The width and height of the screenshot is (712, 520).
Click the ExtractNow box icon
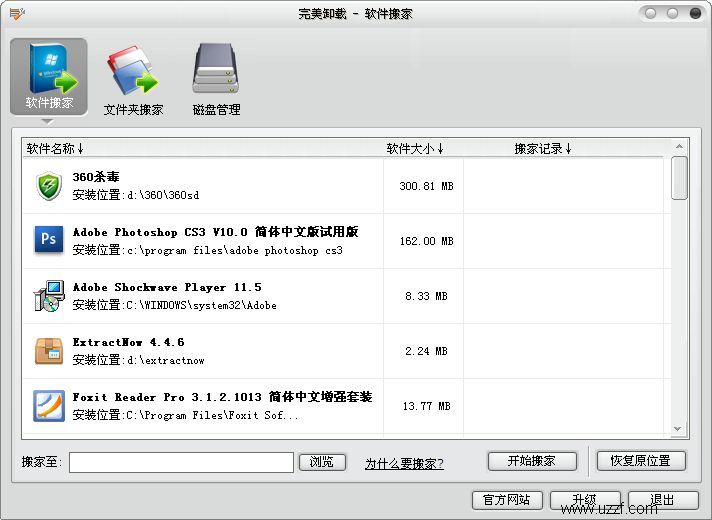point(49,351)
